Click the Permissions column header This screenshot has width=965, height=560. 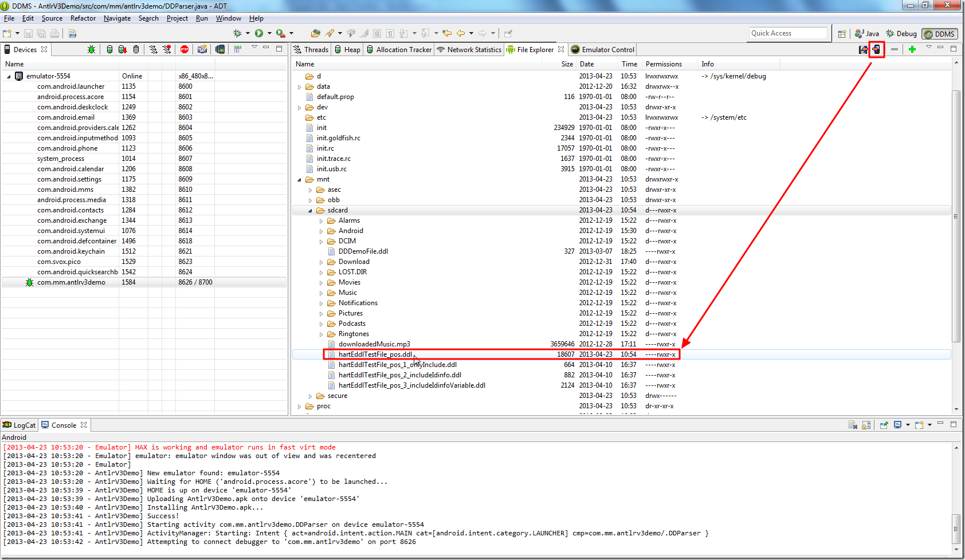point(670,64)
